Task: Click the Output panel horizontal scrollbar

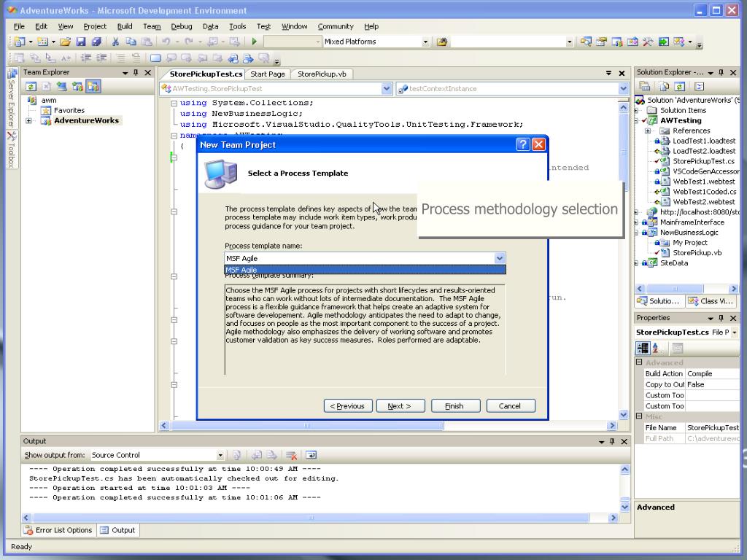Action: tap(311, 518)
